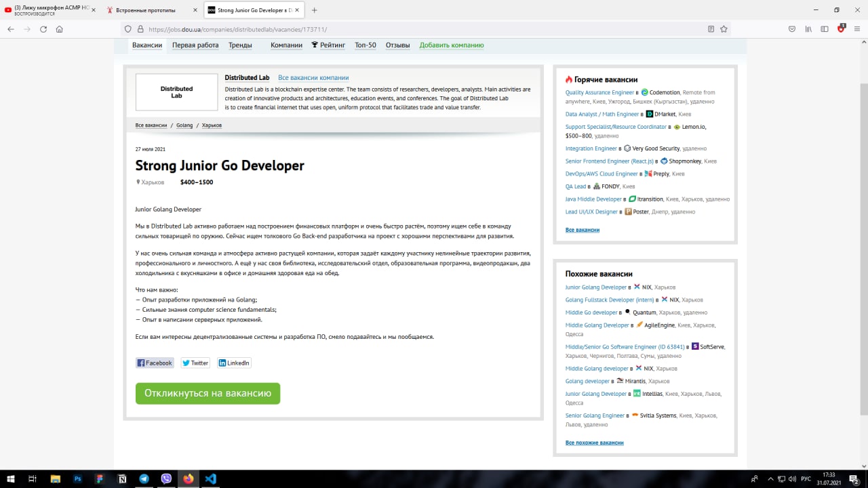The height and width of the screenshot is (488, 868).
Task: Open Telegram from the Windows taskbar
Action: (144, 479)
